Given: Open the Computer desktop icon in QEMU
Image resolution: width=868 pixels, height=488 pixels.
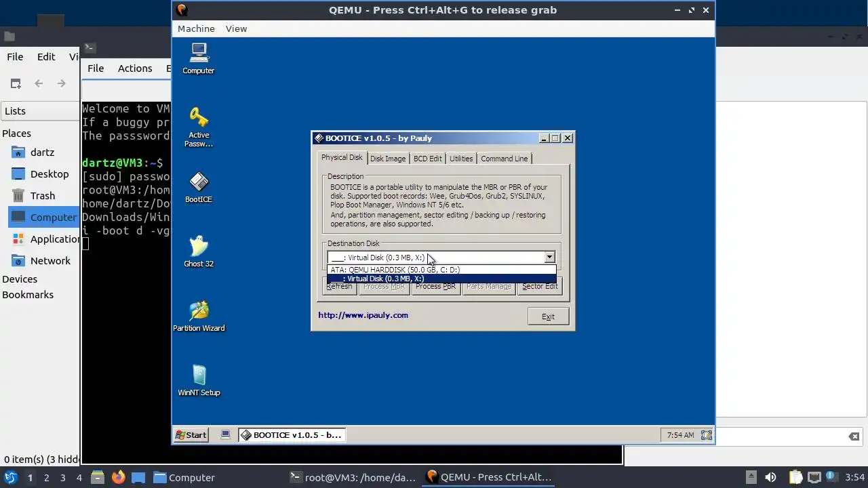Looking at the screenshot, I should [198, 58].
